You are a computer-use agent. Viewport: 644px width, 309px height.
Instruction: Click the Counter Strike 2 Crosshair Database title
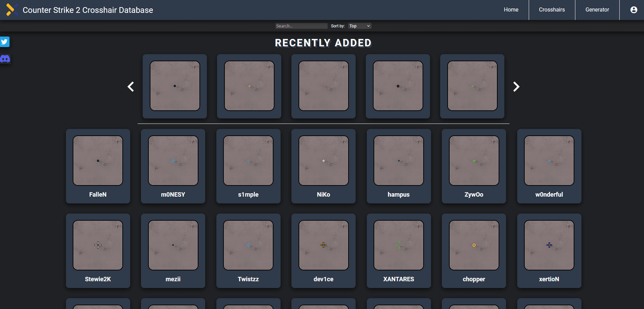point(88,10)
